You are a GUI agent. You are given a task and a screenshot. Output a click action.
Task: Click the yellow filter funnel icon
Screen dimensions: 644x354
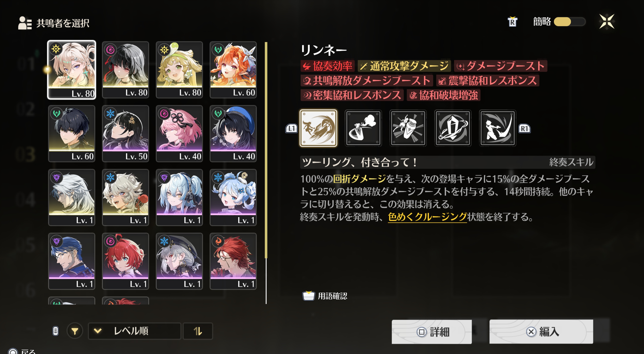click(x=74, y=331)
